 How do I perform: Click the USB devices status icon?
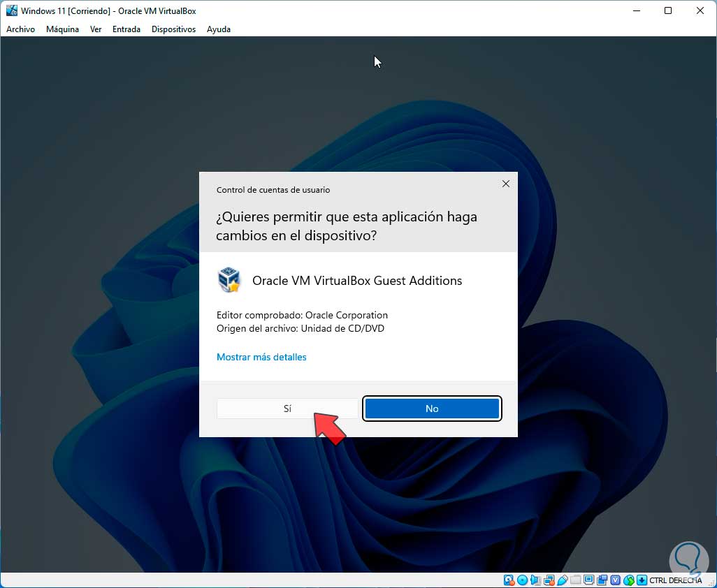(x=563, y=580)
